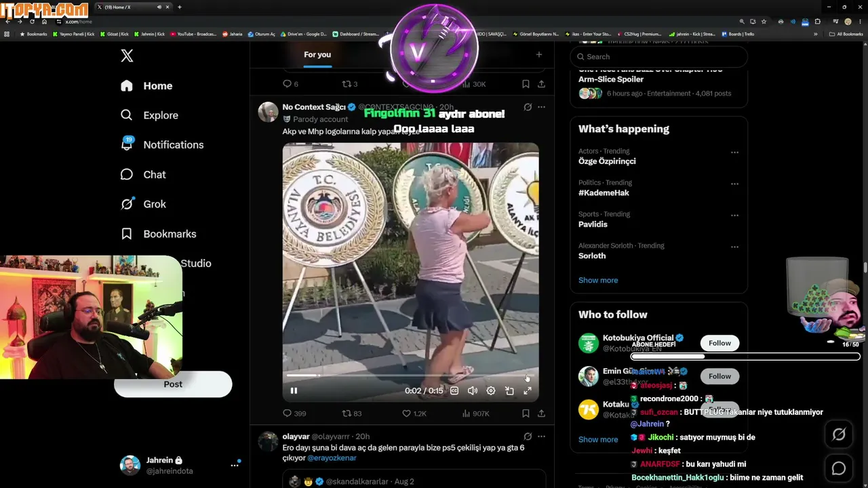Click the Grok icon on No Context Sağcı post

pyautogui.click(x=528, y=107)
